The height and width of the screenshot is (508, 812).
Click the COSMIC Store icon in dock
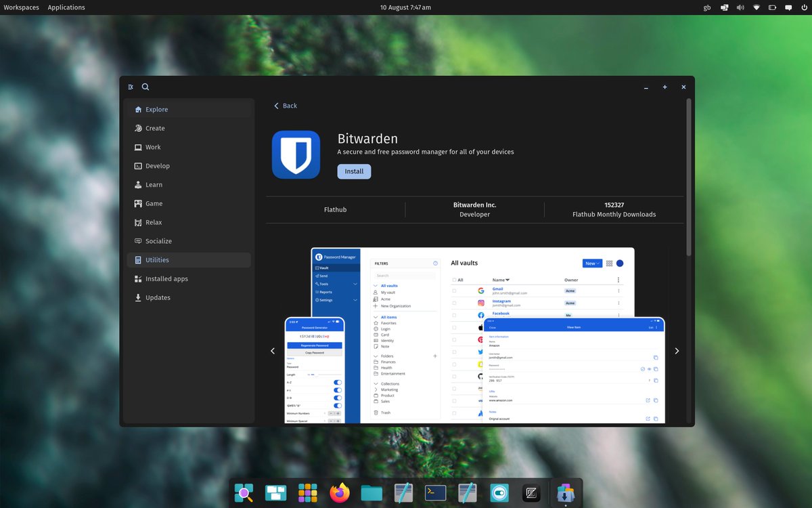tap(566, 493)
